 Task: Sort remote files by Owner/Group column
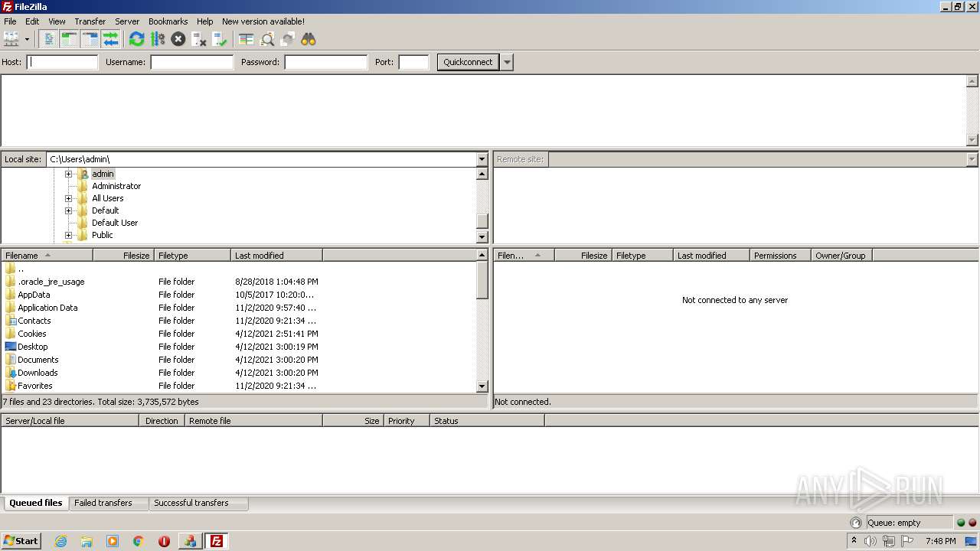coord(841,256)
